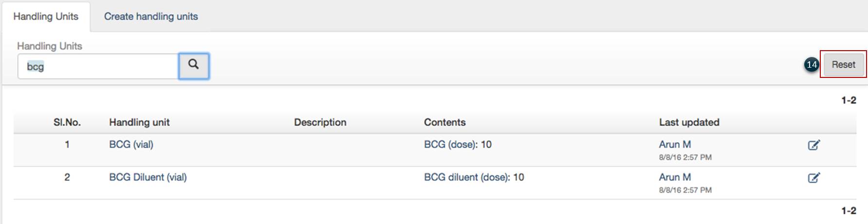Click the number 14 step badge
The image size is (868, 224).
coord(812,65)
